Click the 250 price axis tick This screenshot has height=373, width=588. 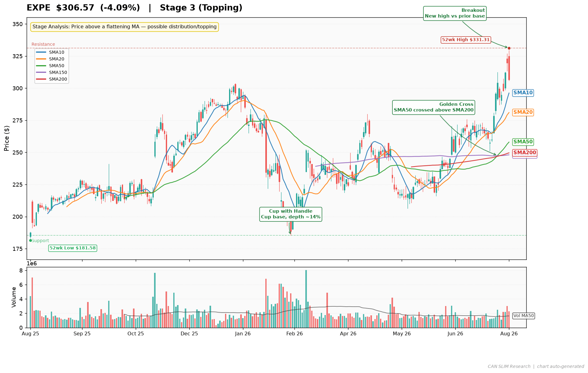[x=18, y=153]
